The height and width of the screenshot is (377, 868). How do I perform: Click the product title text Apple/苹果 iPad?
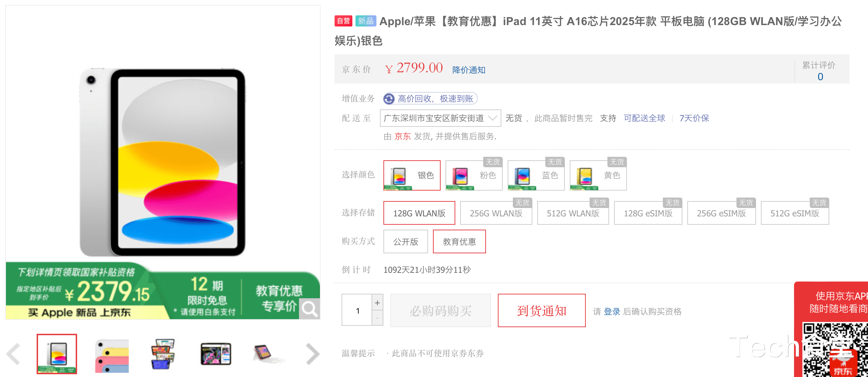[x=588, y=31]
